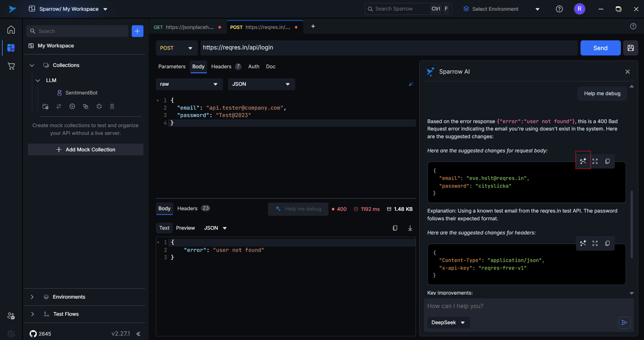Open the Parameters tab
The image size is (644, 340).
[x=172, y=67]
